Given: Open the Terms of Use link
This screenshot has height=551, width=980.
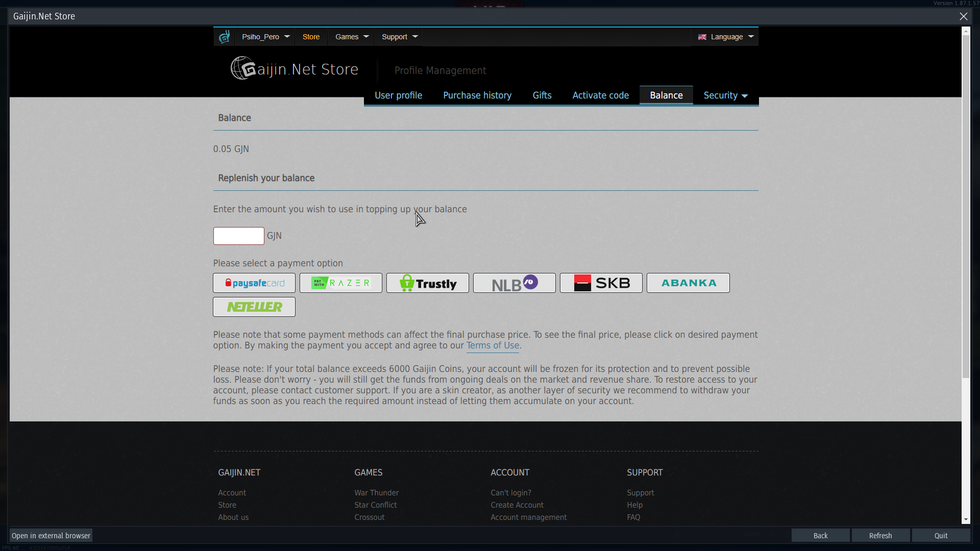Looking at the screenshot, I should click(x=493, y=345).
